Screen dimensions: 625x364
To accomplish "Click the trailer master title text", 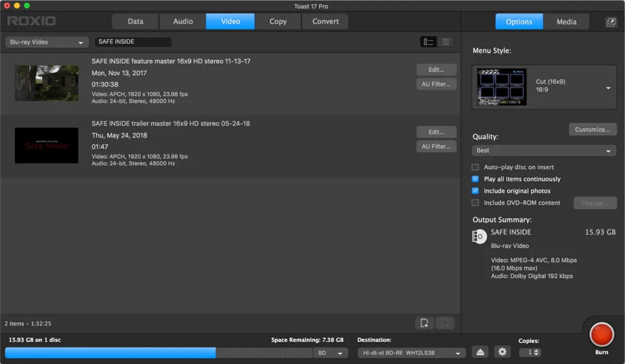I will 171,124.
